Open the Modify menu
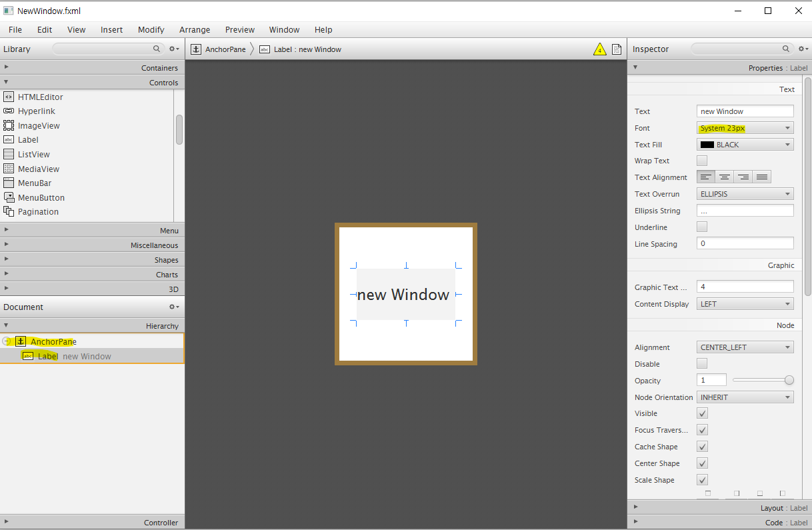Screen dimensions: 812x530 pyautogui.click(x=151, y=29)
